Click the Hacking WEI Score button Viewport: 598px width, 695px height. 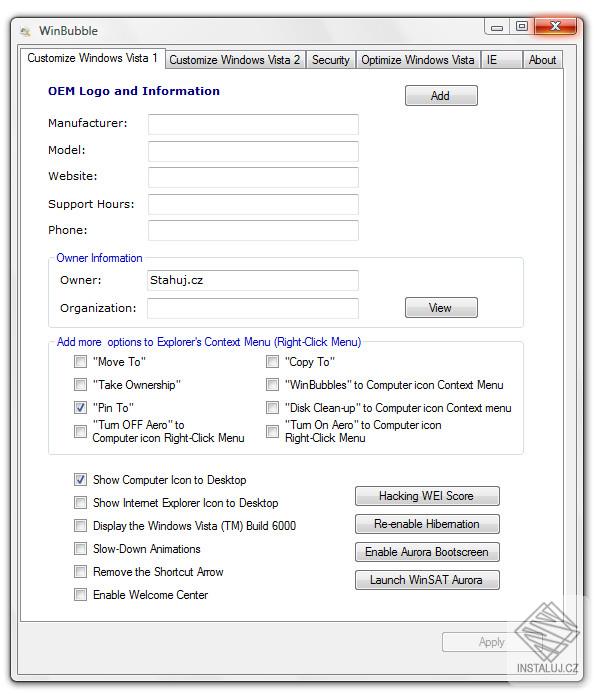[427, 496]
